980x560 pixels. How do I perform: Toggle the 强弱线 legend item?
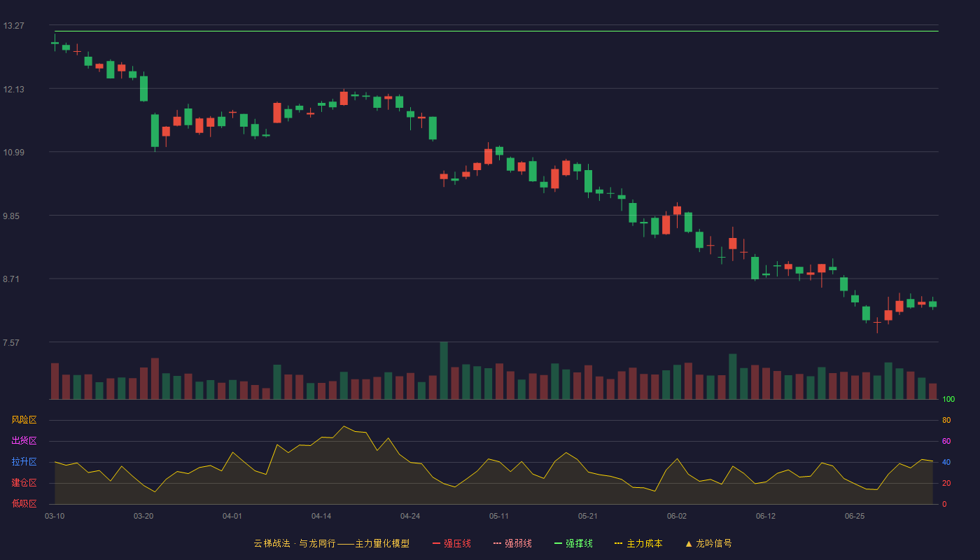(512, 543)
